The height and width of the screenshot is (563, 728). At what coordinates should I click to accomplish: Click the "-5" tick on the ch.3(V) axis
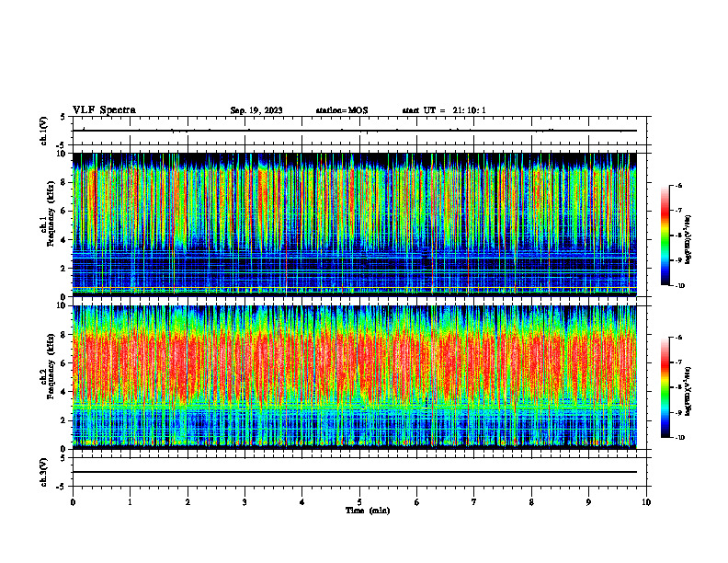(62, 487)
